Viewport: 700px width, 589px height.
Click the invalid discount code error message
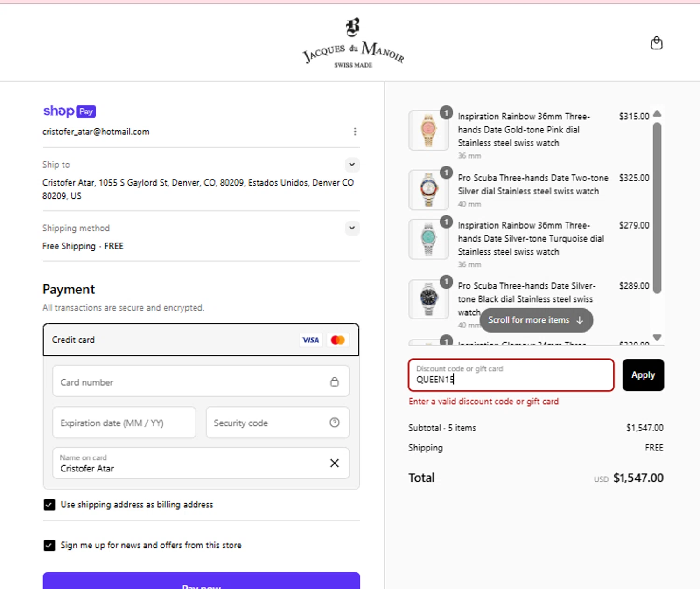pos(483,401)
